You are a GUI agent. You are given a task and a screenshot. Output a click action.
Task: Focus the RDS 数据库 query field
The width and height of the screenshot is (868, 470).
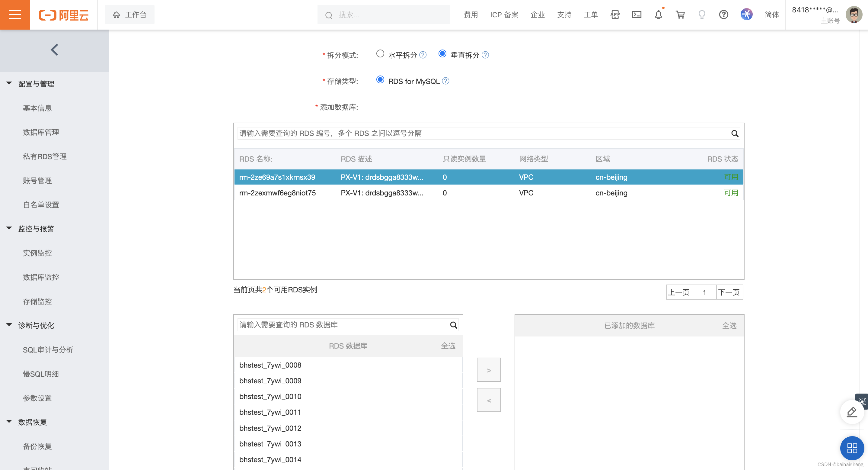pos(348,325)
